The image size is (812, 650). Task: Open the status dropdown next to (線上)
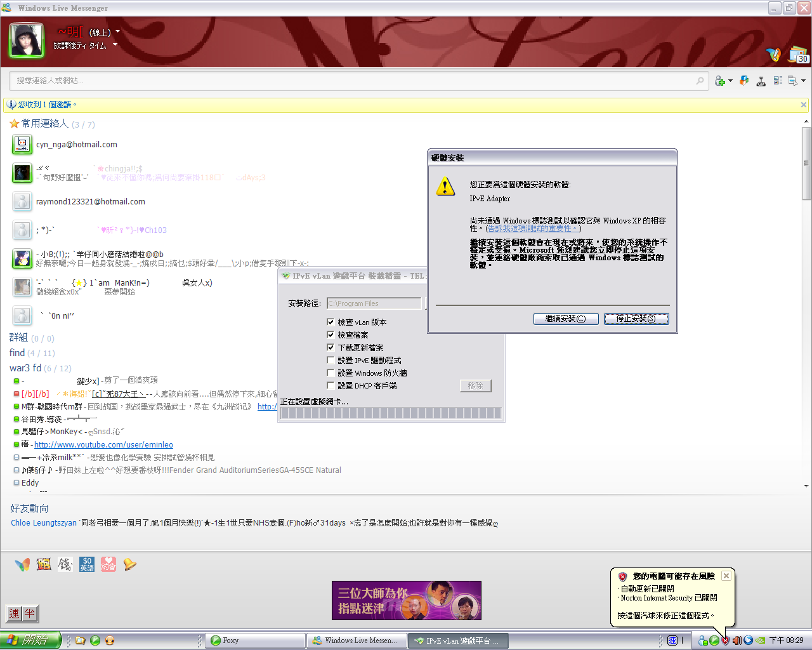pos(117,32)
